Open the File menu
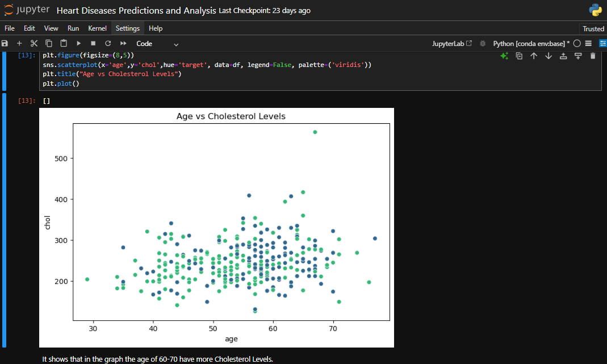Image resolution: width=607 pixels, height=364 pixels. click(9, 28)
